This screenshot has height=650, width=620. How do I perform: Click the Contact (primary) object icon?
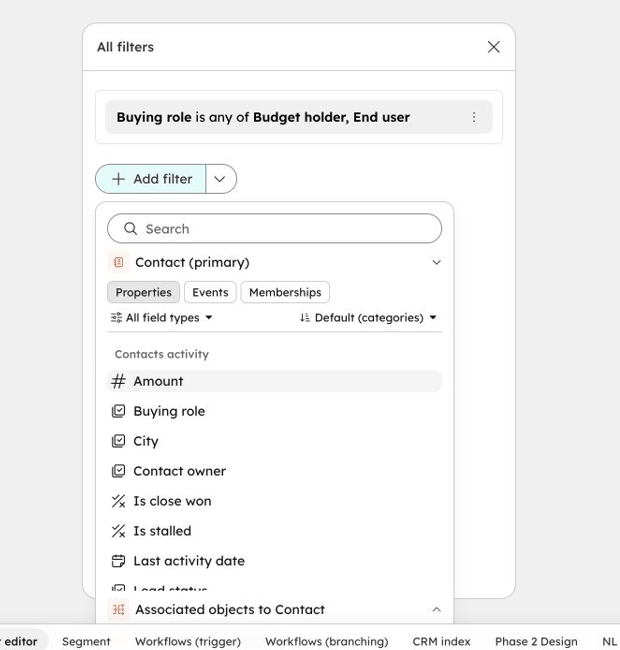[118, 262]
